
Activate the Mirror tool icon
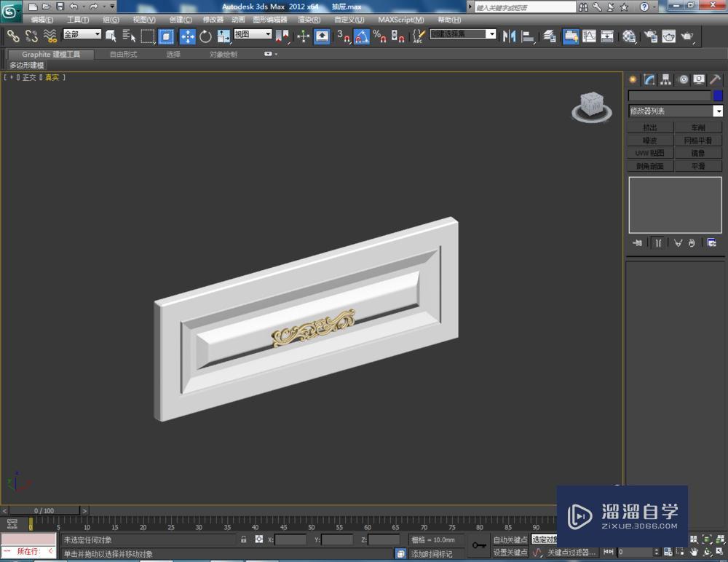click(x=510, y=35)
